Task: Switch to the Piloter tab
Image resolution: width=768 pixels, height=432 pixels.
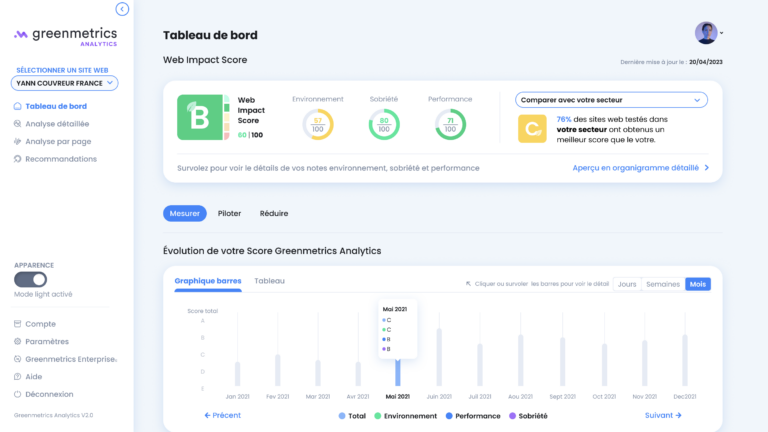Action: pyautogui.click(x=229, y=214)
